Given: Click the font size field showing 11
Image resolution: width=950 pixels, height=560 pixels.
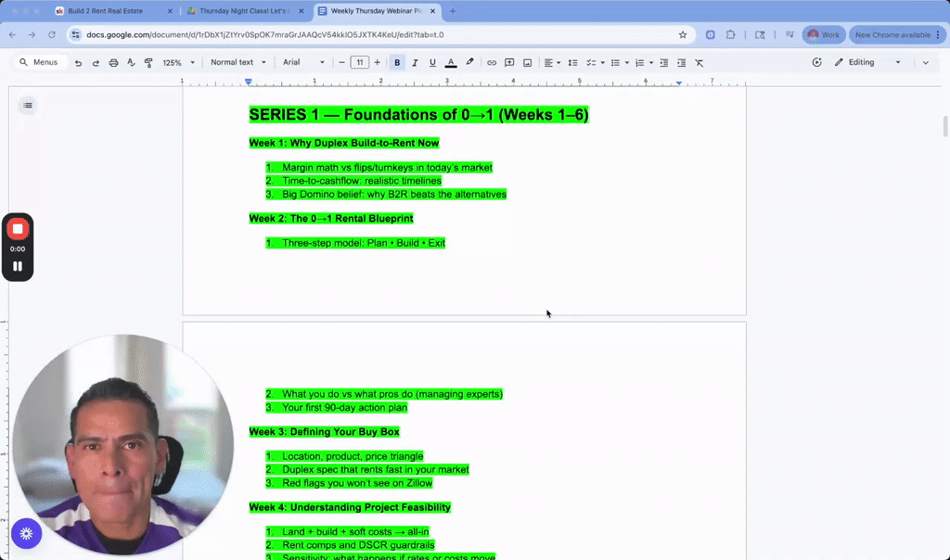Looking at the screenshot, I should tap(360, 62).
